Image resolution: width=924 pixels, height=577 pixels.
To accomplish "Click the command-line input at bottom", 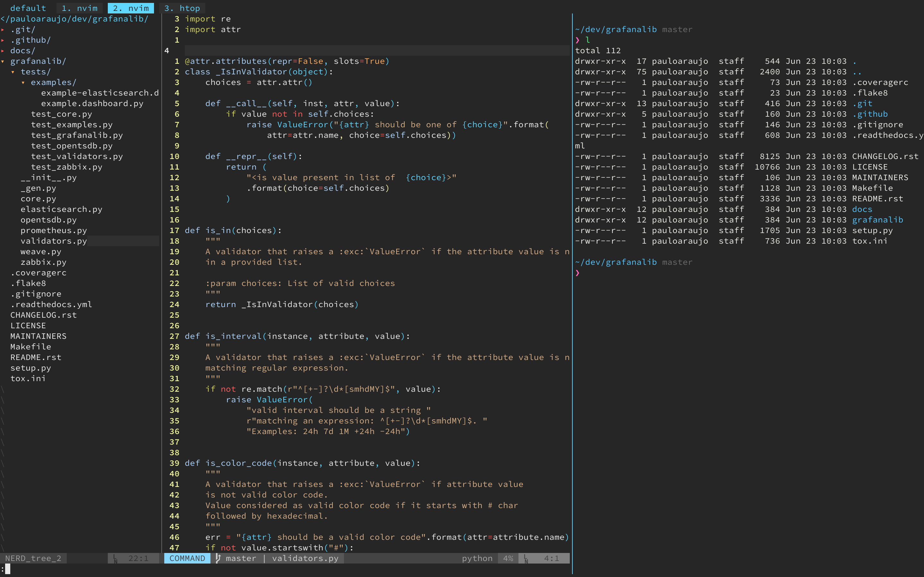I will (x=8, y=569).
